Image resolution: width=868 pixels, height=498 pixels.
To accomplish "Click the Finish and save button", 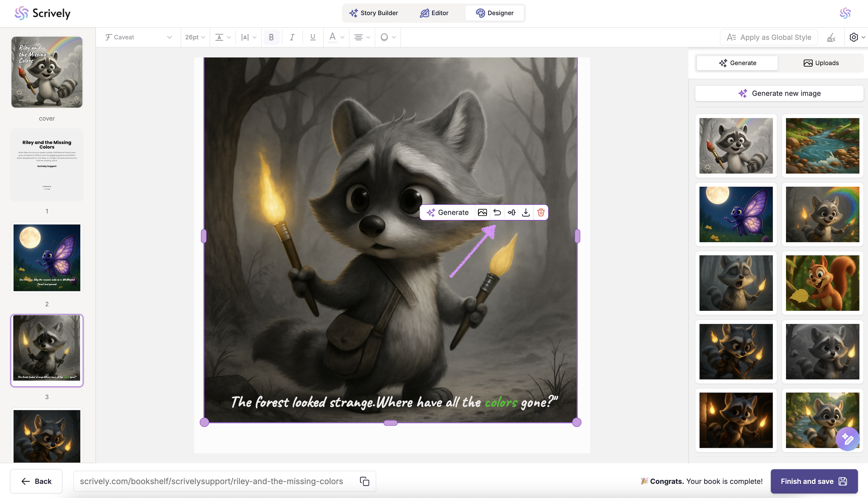I will click(814, 481).
